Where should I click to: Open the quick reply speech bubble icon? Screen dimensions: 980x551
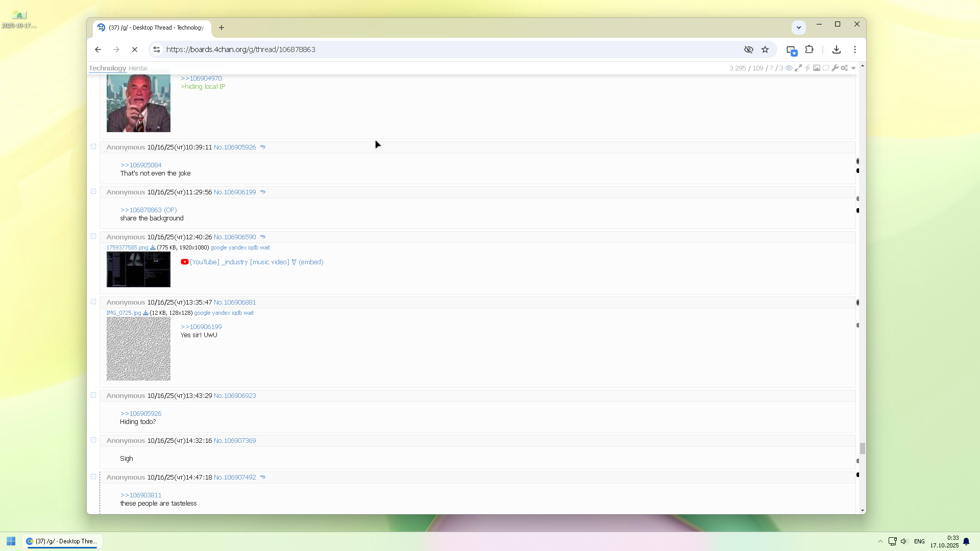(x=826, y=68)
